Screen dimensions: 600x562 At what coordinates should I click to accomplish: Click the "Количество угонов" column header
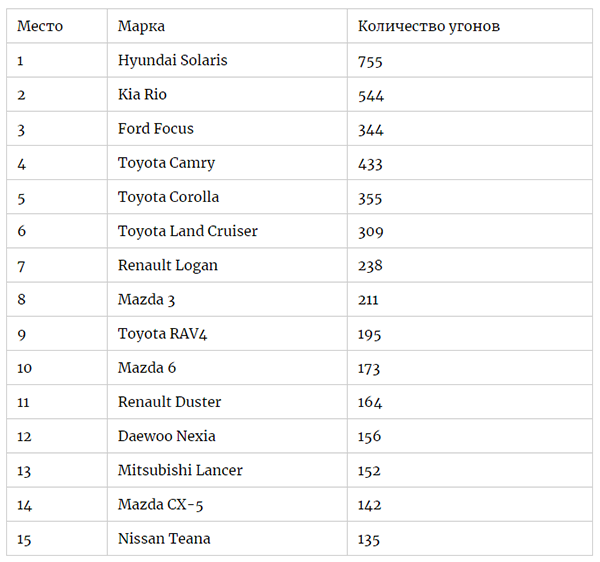tap(429, 26)
